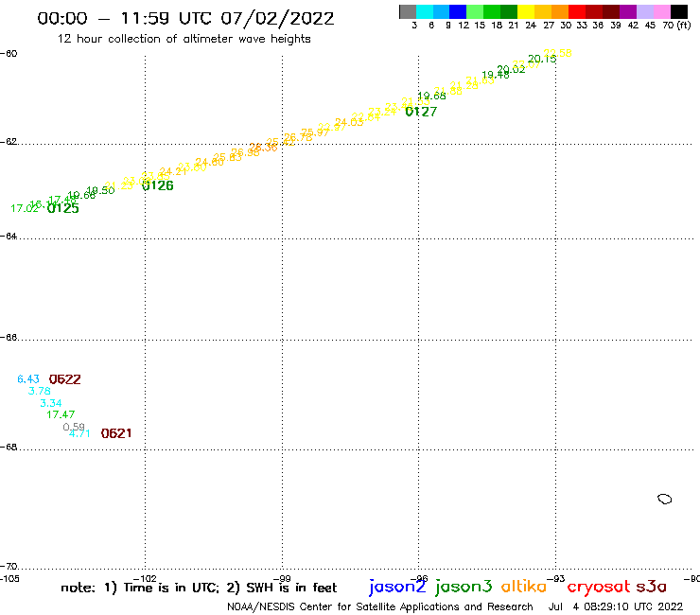Select the pure blue legend swatch
Screen dimensions: 700x615
pyautogui.click(x=458, y=11)
